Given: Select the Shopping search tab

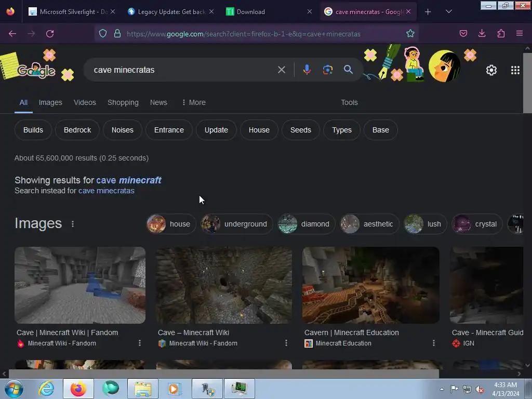Looking at the screenshot, I should [x=123, y=102].
